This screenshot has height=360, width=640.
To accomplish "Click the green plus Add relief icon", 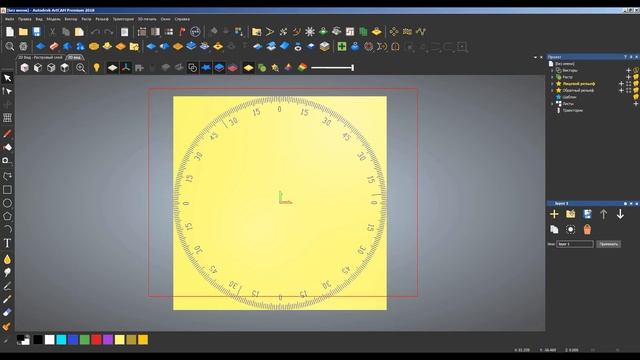I will point(342,46).
